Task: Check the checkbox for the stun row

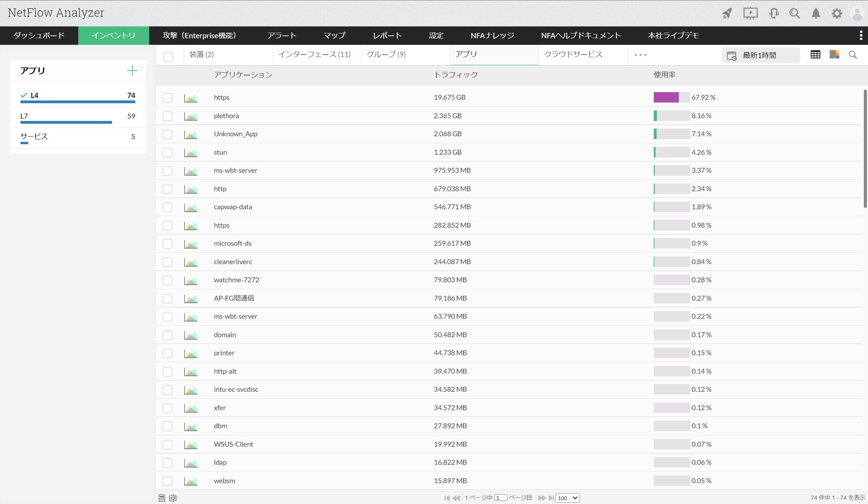Action: tap(168, 153)
